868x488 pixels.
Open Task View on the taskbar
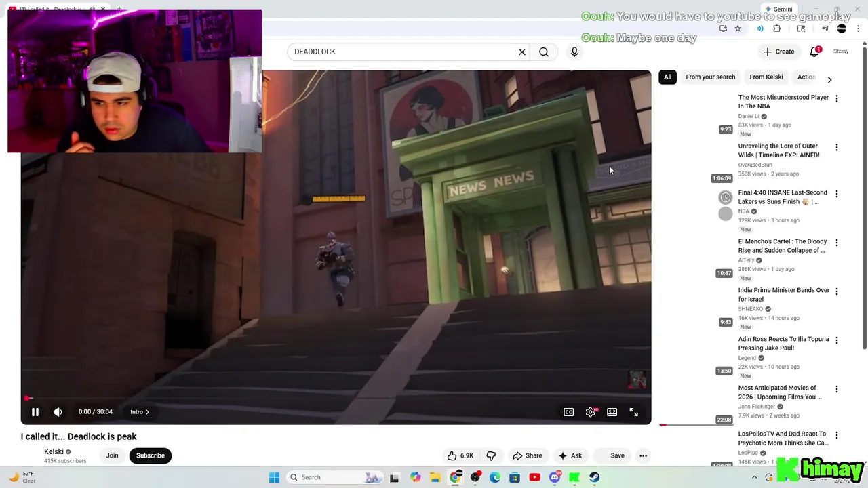(x=394, y=477)
